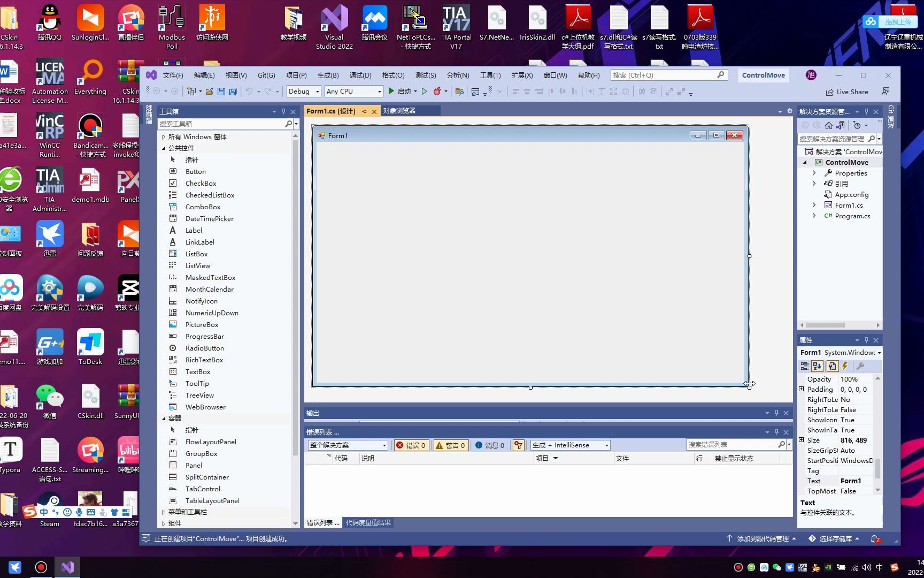Open the 调试(D) menu
924x578 pixels.
360,75
